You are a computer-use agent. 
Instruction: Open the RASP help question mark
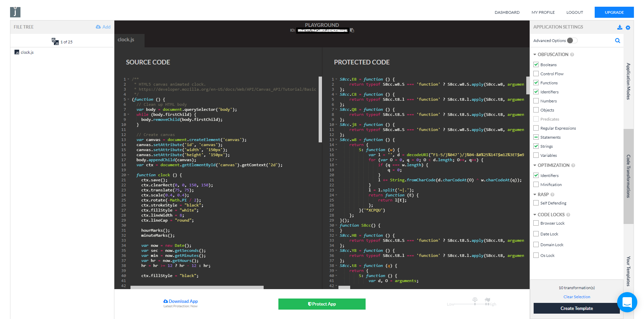(x=552, y=194)
